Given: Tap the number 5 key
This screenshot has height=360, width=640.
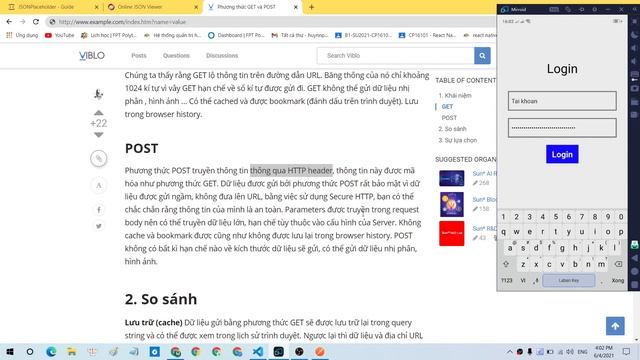Looking at the screenshot, I should pyautogui.click(x=556, y=217).
